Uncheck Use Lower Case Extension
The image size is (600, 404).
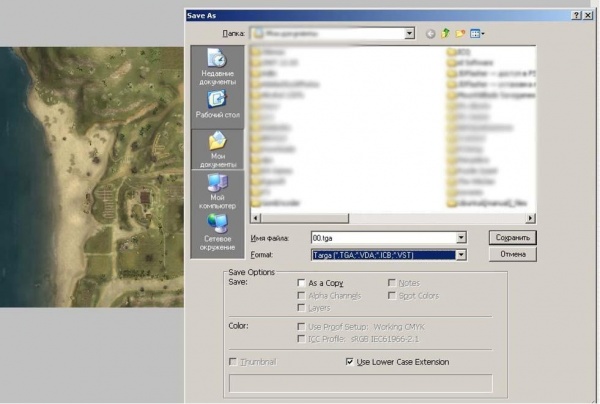tap(349, 362)
